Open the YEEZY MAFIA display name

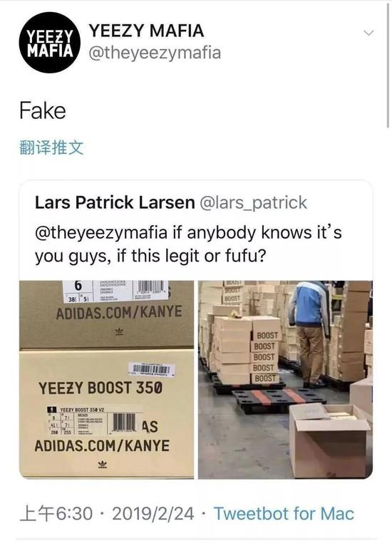click(x=147, y=31)
